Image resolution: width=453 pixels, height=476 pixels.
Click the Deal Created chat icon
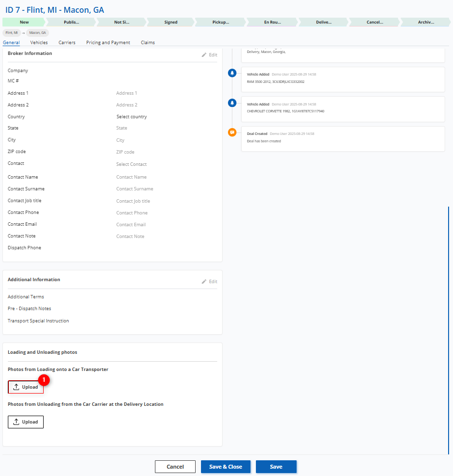232,132
